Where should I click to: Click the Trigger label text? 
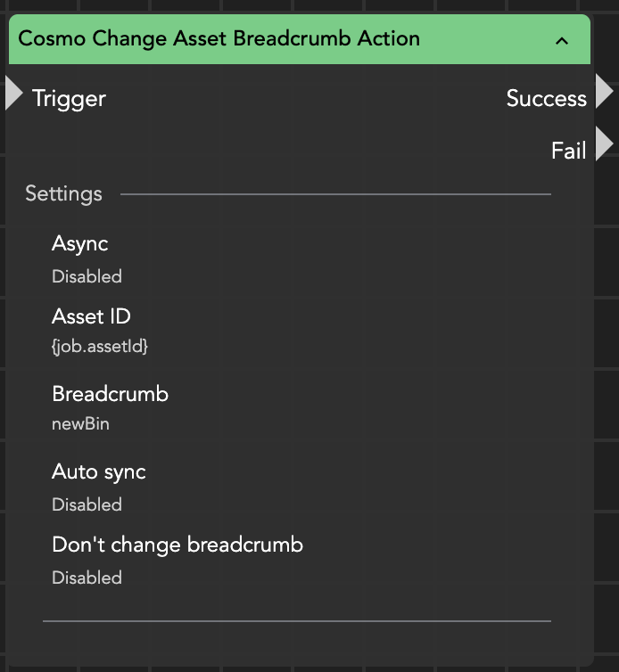[x=69, y=99]
